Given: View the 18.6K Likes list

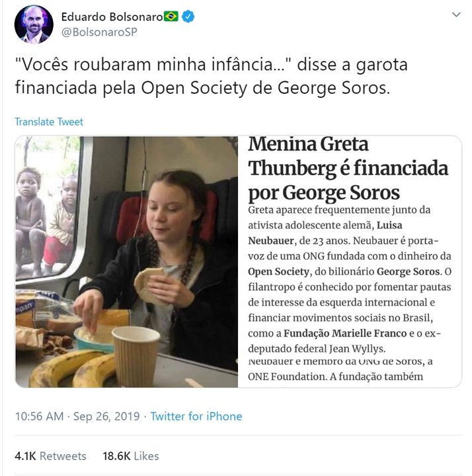Looking at the screenshot, I should pyautogui.click(x=130, y=456).
